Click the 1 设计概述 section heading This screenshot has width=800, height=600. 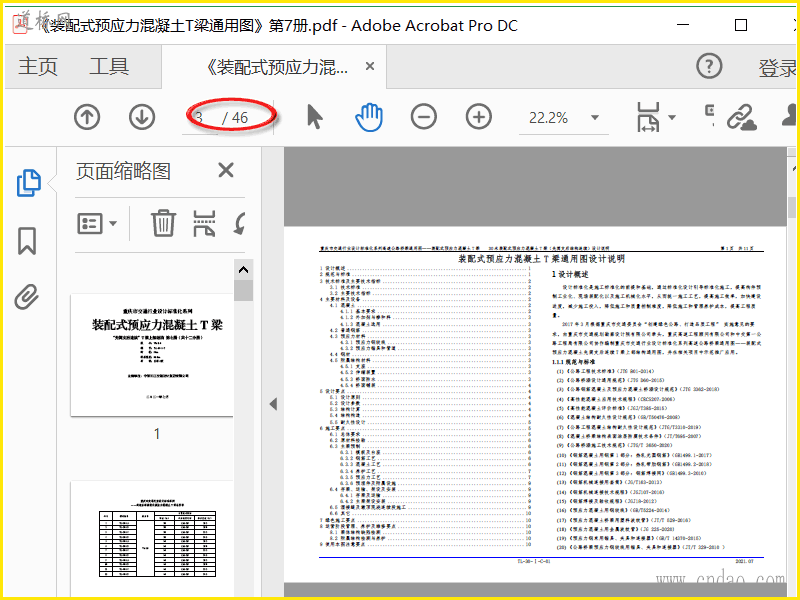pyautogui.click(x=570, y=274)
